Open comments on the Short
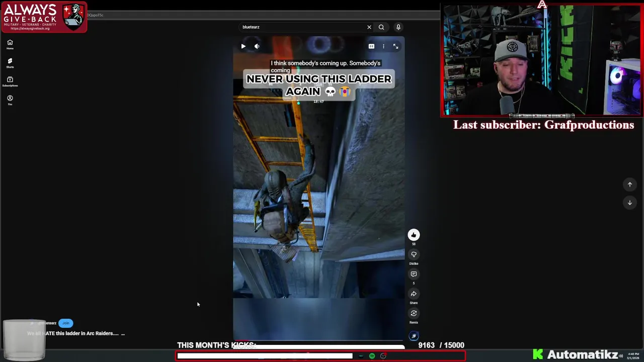This screenshot has height=362, width=644. point(414,274)
